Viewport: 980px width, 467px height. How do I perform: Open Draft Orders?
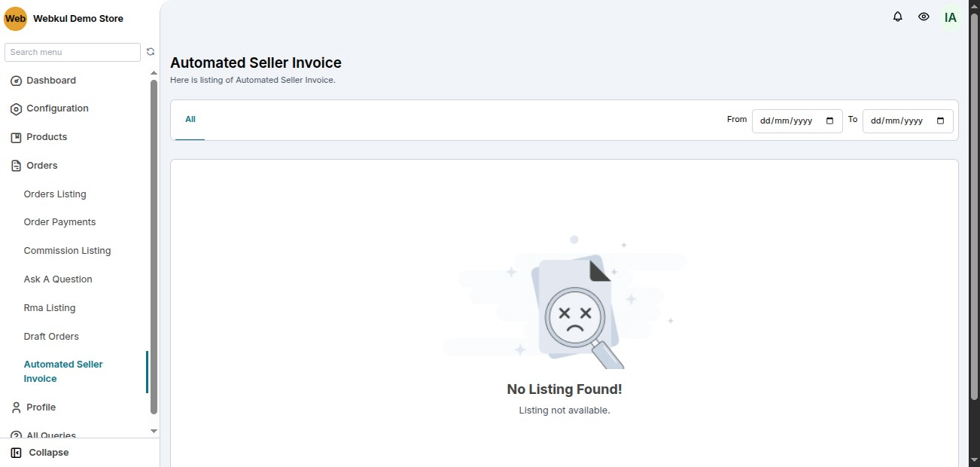(51, 337)
